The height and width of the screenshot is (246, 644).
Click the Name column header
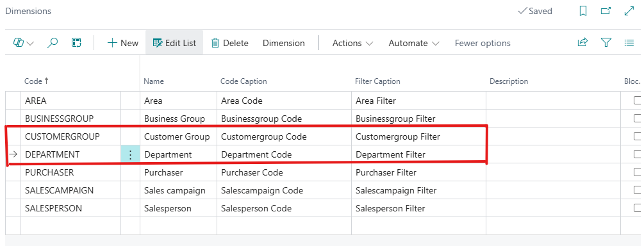154,81
